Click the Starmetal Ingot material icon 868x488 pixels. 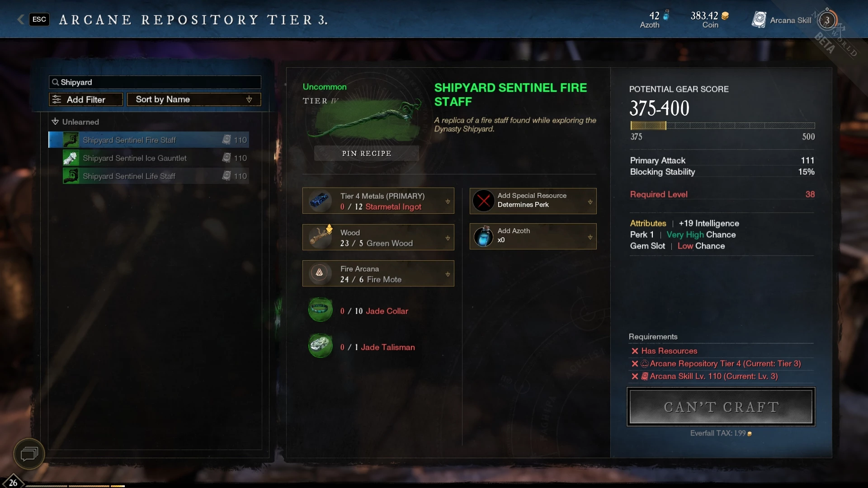[320, 200]
